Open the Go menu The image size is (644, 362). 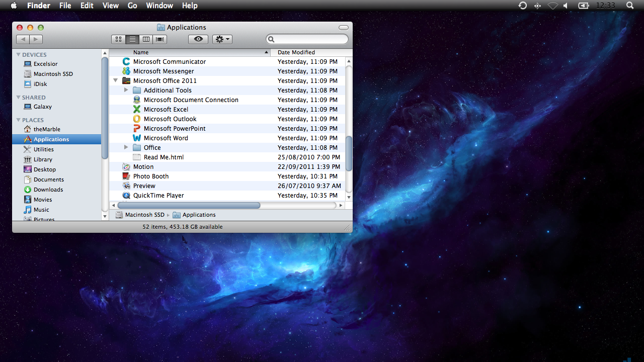132,6
